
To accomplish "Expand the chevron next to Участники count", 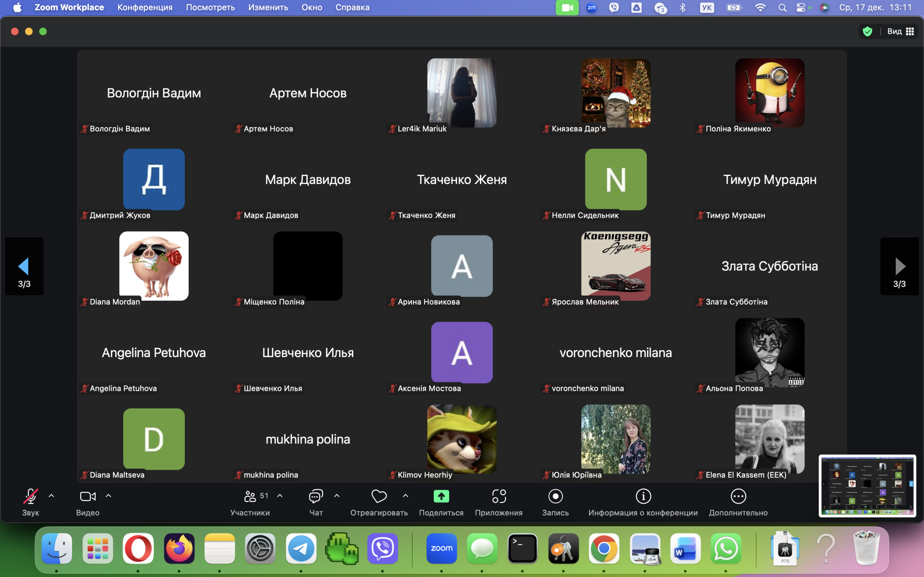I will tap(280, 496).
